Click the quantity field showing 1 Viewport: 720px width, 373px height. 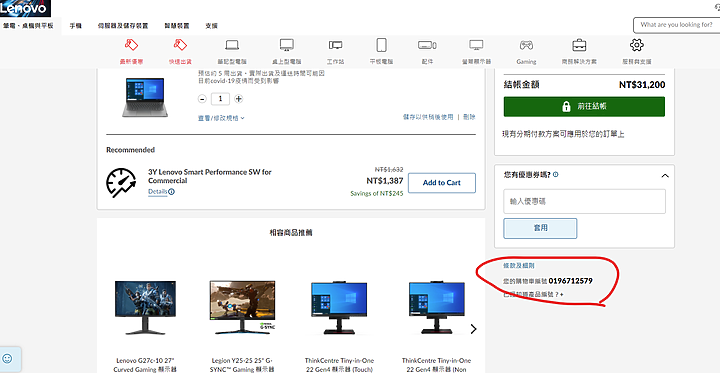click(x=220, y=99)
